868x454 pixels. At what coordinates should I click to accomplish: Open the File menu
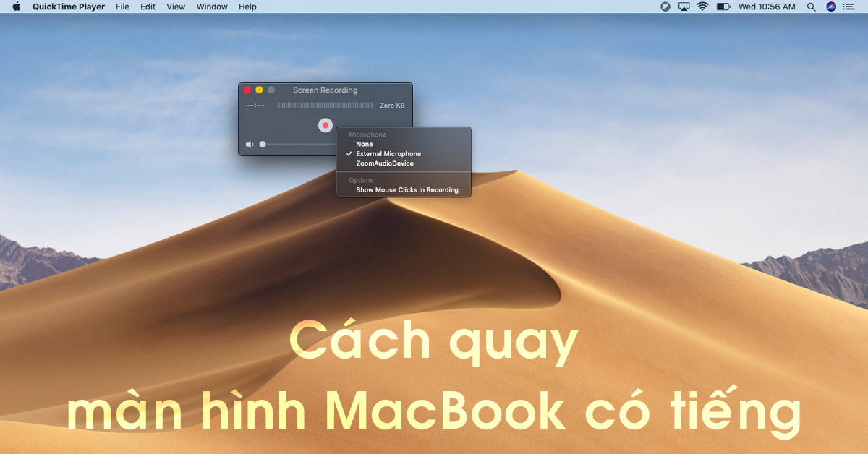click(x=123, y=7)
